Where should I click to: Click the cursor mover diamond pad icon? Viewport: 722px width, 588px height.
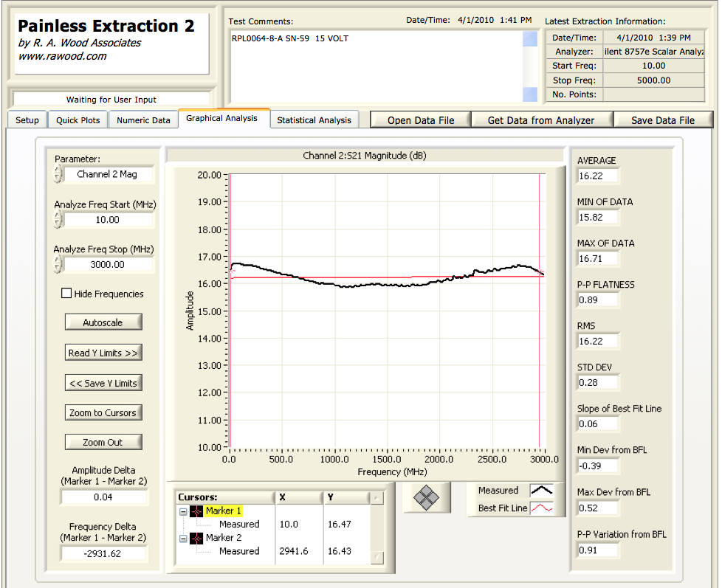pyautogui.click(x=427, y=497)
